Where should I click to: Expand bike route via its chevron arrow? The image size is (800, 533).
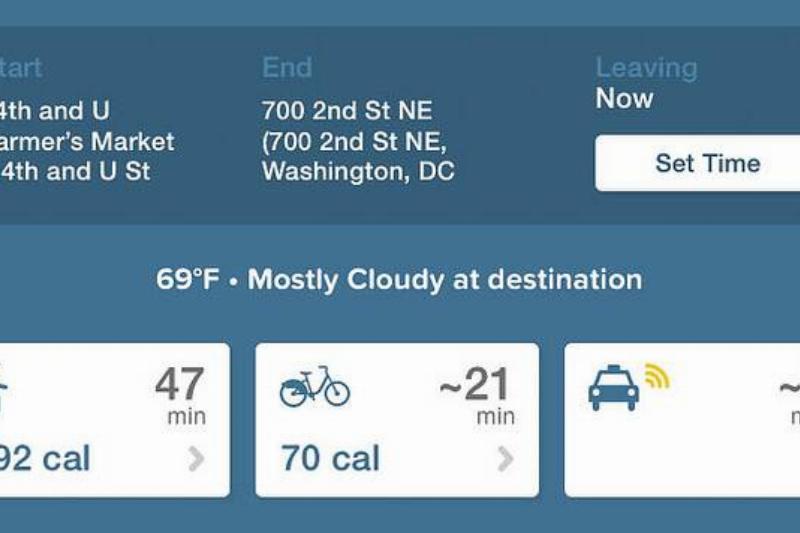pyautogui.click(x=506, y=459)
